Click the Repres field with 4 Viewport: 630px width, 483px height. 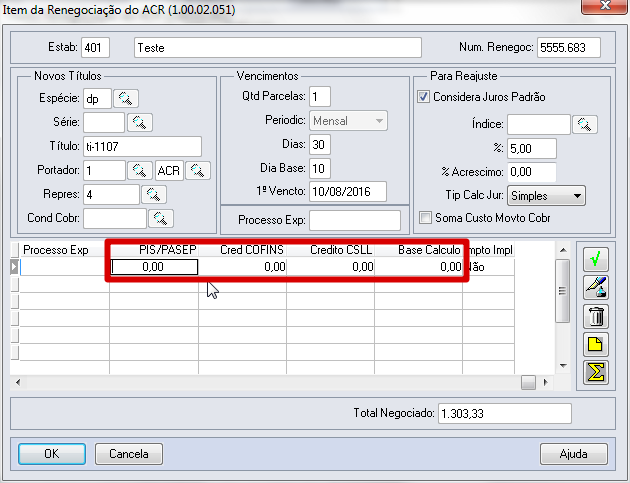coord(111,195)
